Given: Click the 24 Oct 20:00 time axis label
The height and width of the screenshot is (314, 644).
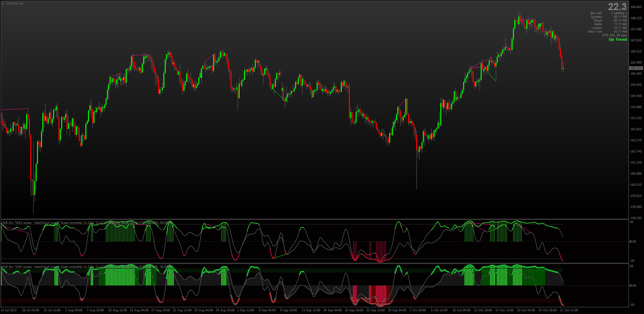Looking at the screenshot, I should pyautogui.click(x=548, y=310).
